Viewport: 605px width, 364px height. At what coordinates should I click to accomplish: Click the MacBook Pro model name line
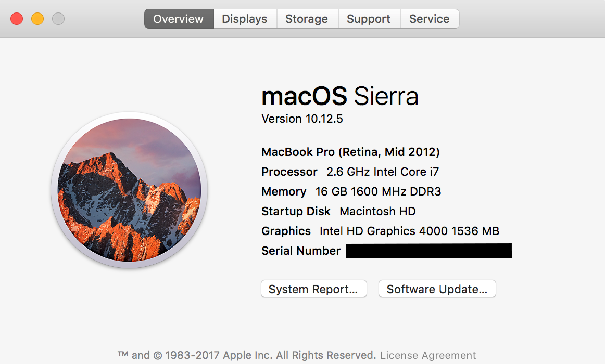pyautogui.click(x=350, y=152)
